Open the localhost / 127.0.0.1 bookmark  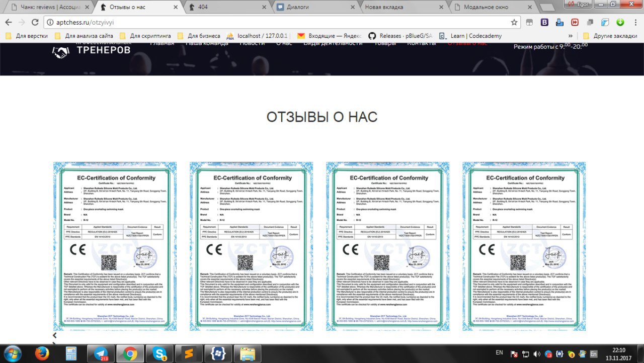click(258, 36)
